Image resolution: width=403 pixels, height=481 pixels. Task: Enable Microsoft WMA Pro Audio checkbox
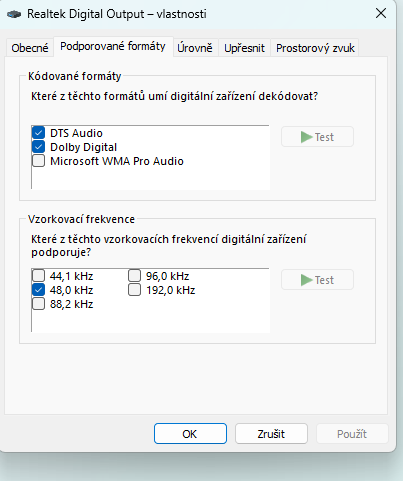point(39,161)
